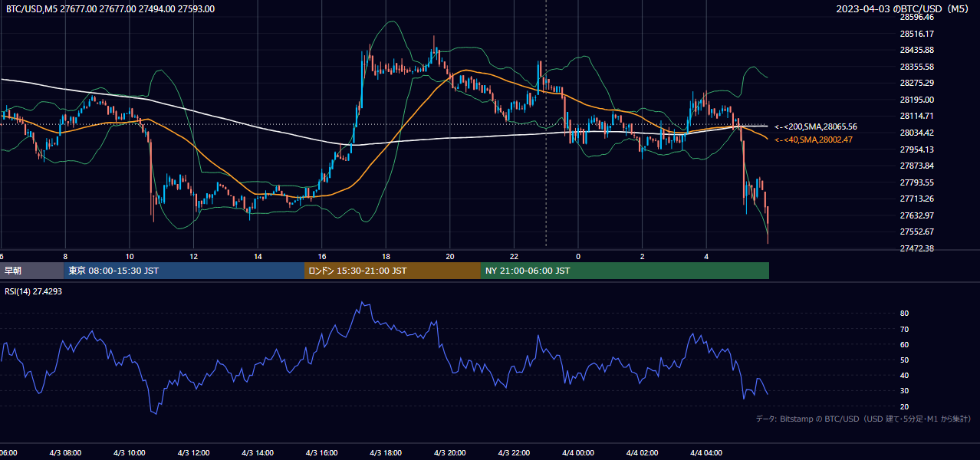The image size is (980, 460).
Task: Click hour label 22 under the price chart
Action: point(514,256)
